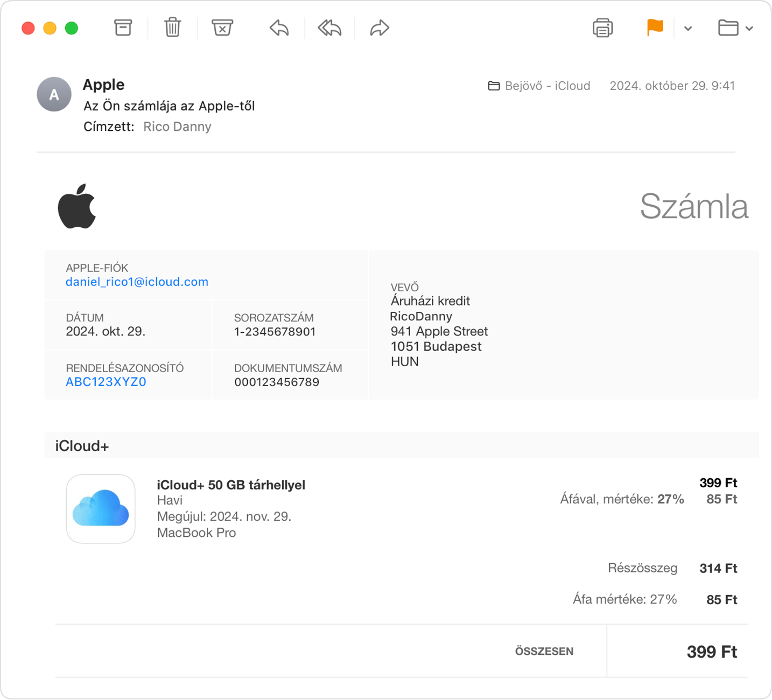Flag message with orange flag

coord(655,27)
